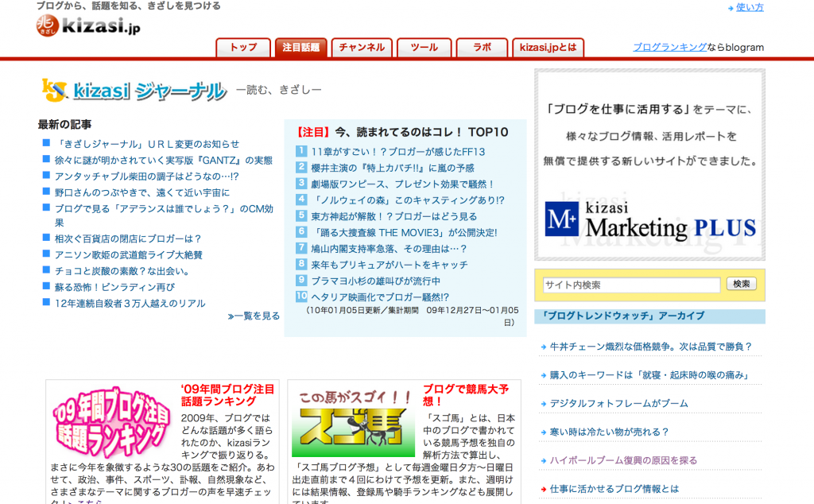Viewport: 814px width, 504px height.
Task: Open アンタッチャブル柴田の調子はどうなの article
Action: pos(146,176)
